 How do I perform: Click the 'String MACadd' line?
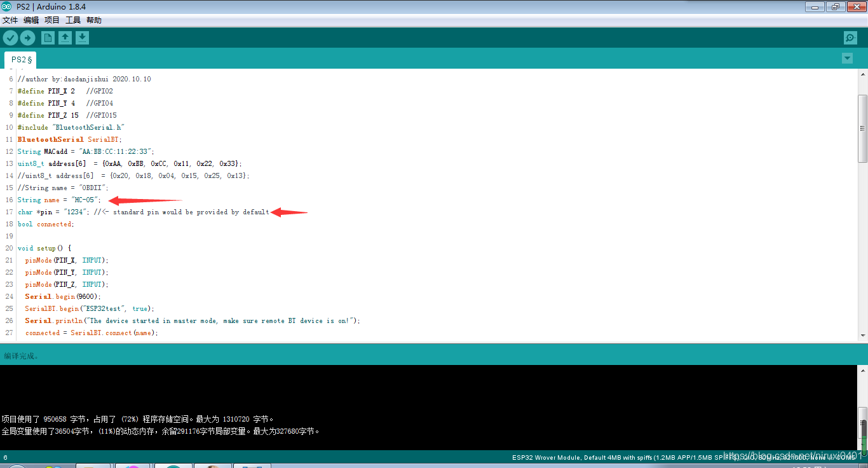point(86,151)
